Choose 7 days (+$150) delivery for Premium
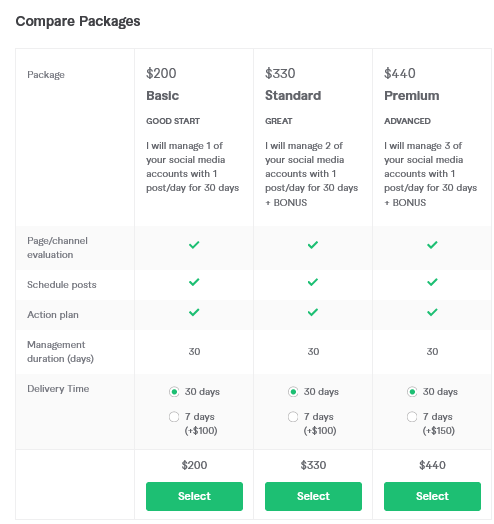 click(x=412, y=417)
